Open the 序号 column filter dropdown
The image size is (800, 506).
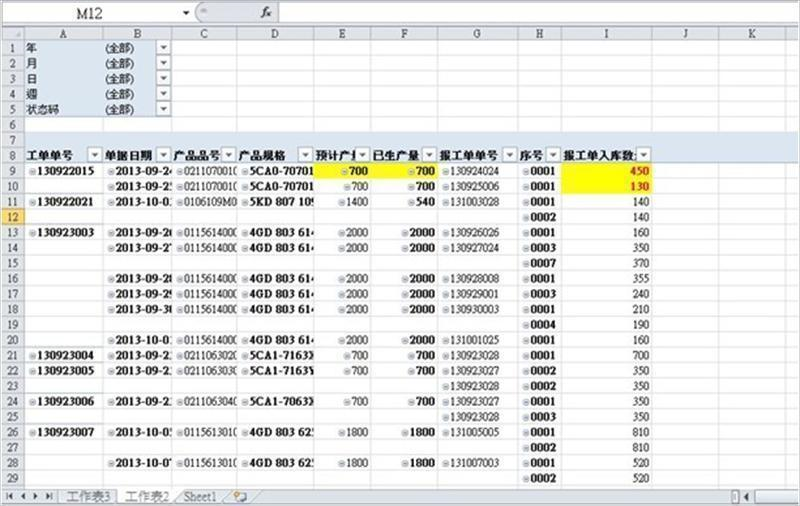click(553, 155)
